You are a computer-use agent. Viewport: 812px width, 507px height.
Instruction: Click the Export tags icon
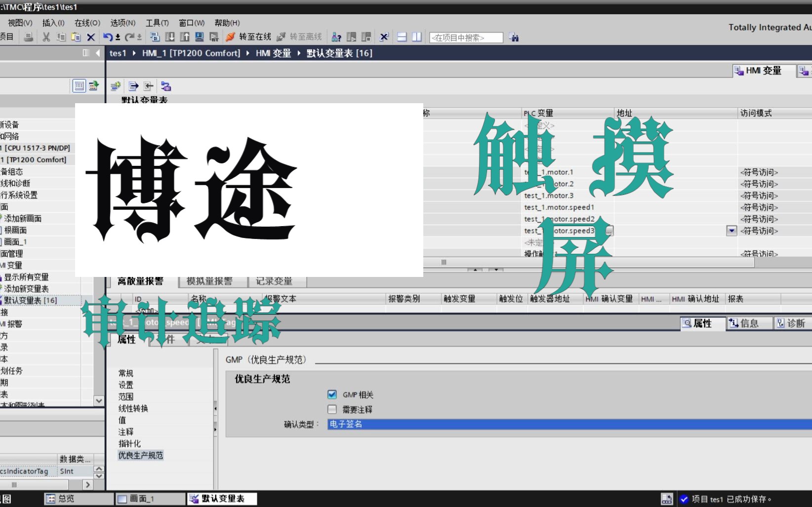(x=133, y=86)
